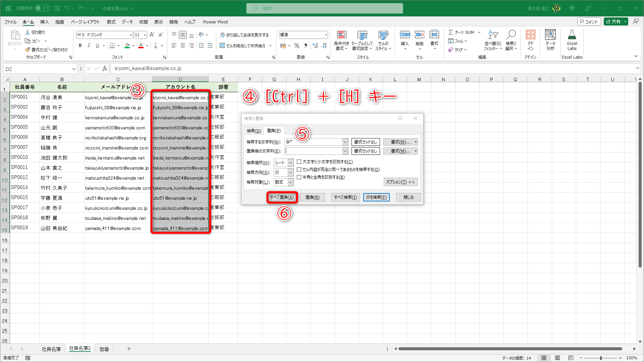Launch Excel Labs from the ribbon
Viewport: 644px width, 362px height.
click(572, 40)
